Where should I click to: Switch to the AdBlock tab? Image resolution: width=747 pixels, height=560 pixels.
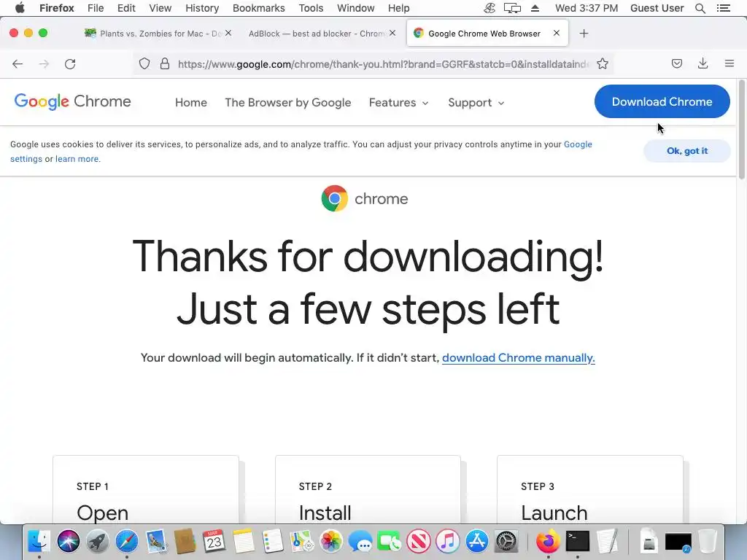pos(317,34)
